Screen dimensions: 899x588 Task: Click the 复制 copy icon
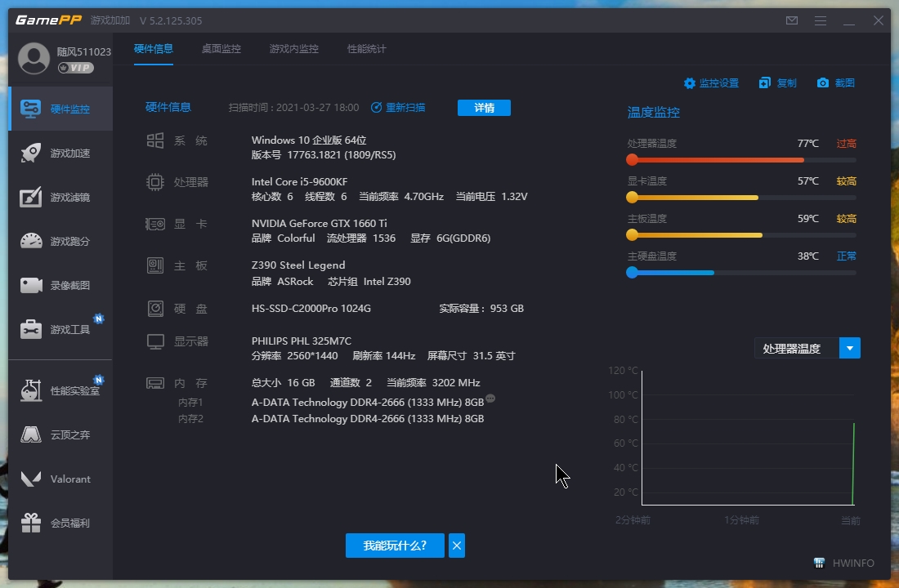click(765, 83)
